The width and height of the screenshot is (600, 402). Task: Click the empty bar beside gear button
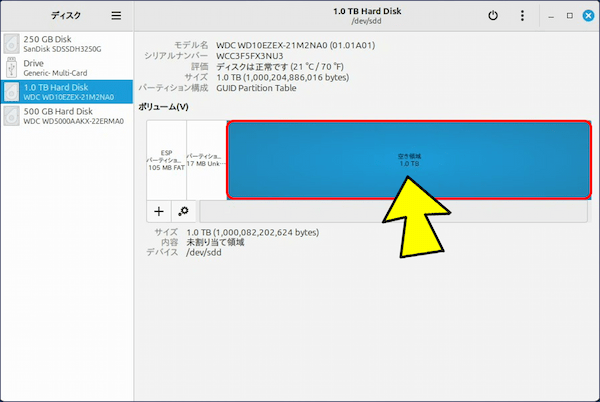393,211
